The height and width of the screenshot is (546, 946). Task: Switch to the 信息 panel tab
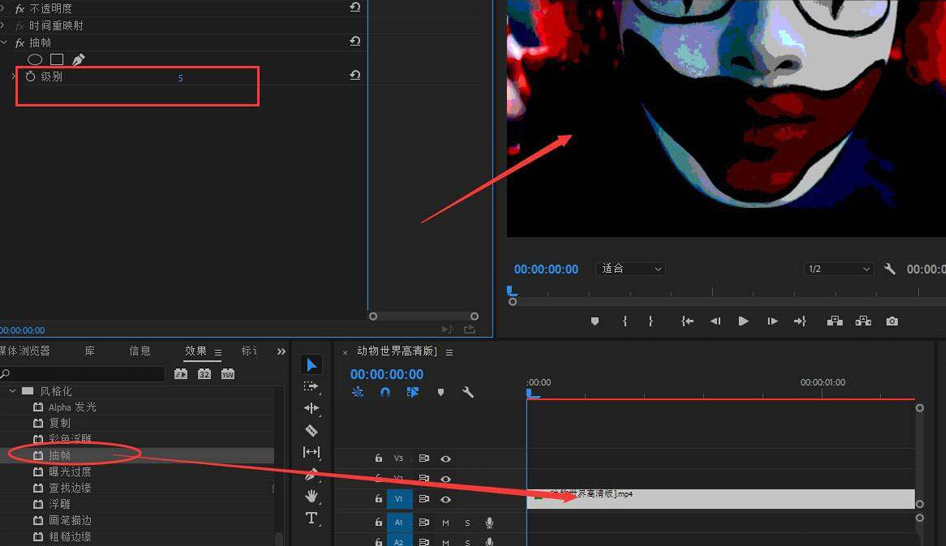pos(140,351)
